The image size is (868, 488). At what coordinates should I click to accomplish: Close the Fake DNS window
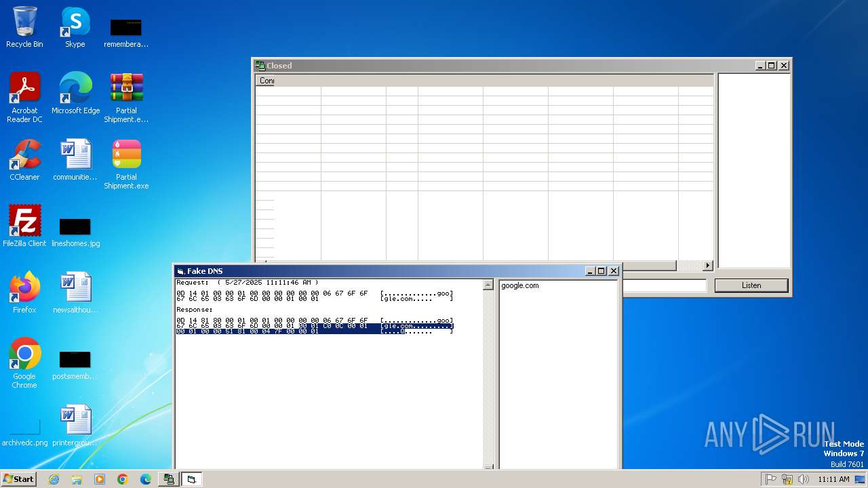(614, 271)
